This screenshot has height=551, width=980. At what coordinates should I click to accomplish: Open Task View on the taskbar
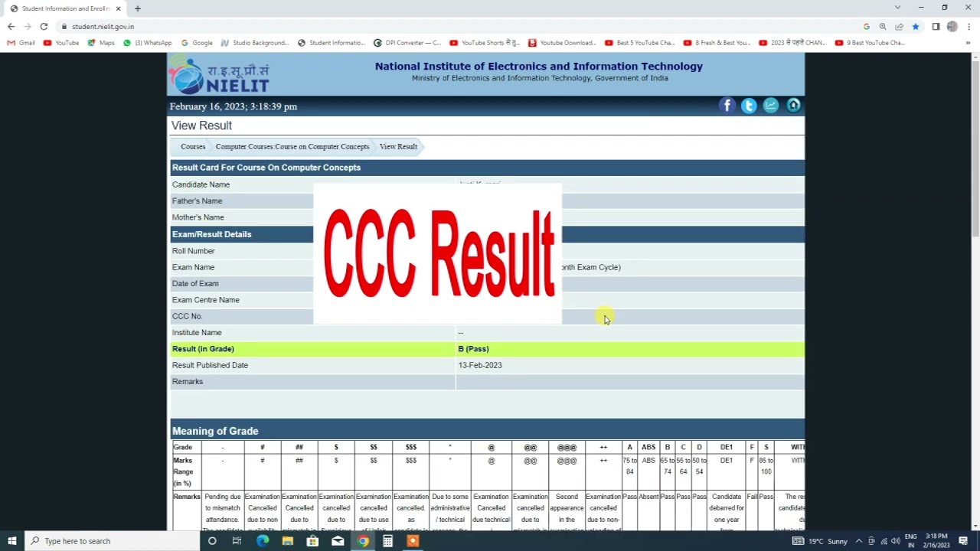237,541
